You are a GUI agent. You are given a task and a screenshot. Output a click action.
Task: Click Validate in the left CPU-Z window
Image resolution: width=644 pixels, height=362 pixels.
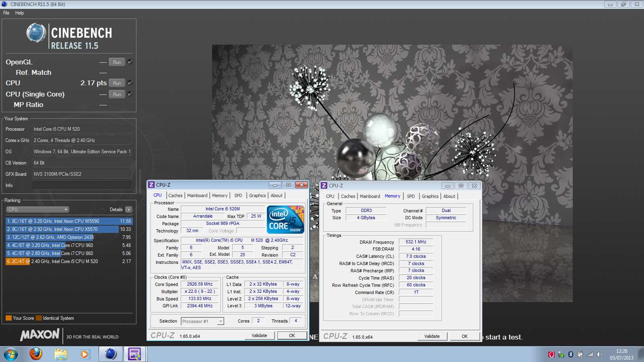[x=259, y=335]
